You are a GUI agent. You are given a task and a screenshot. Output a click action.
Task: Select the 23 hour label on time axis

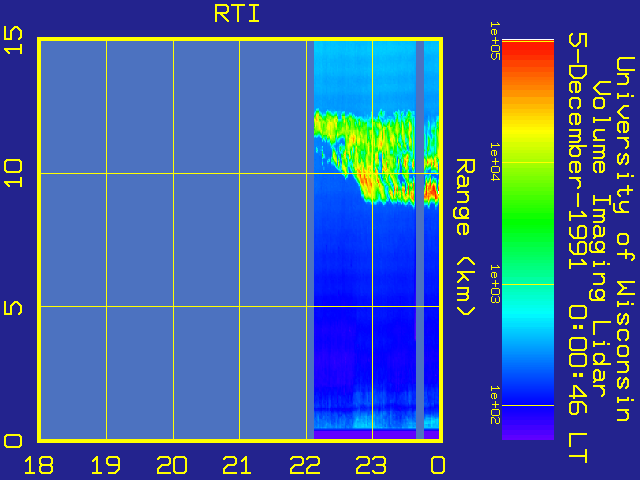click(371, 465)
